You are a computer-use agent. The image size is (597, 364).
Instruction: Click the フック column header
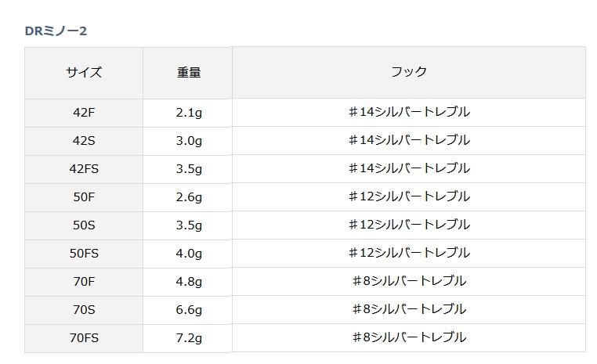(409, 72)
